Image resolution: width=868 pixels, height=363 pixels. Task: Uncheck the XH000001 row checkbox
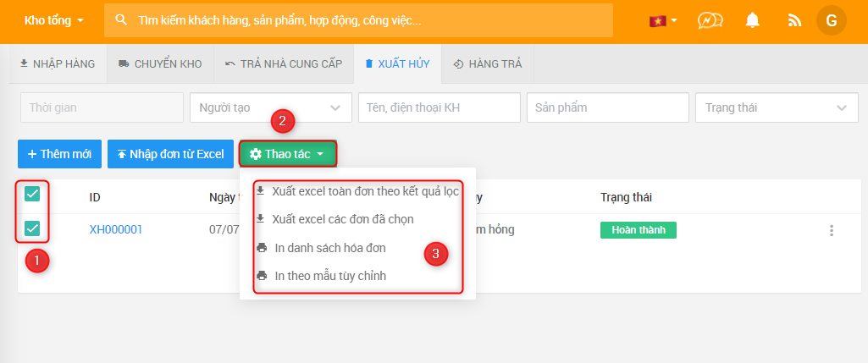tap(32, 228)
